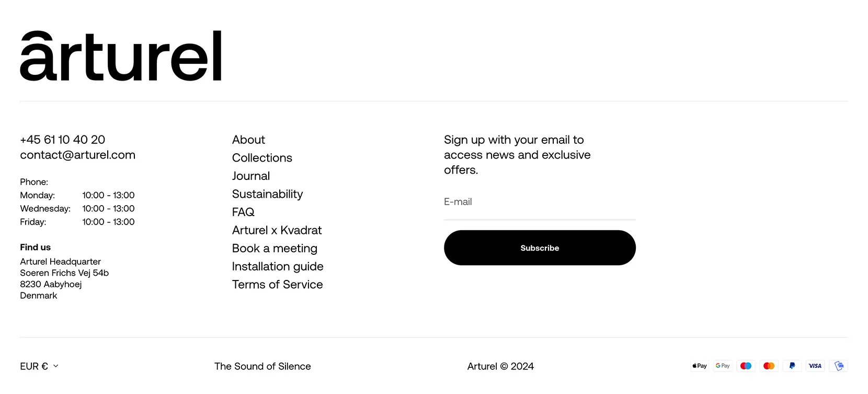Click the MobilePay phone icon
This screenshot has height=394, width=868.
click(x=838, y=366)
